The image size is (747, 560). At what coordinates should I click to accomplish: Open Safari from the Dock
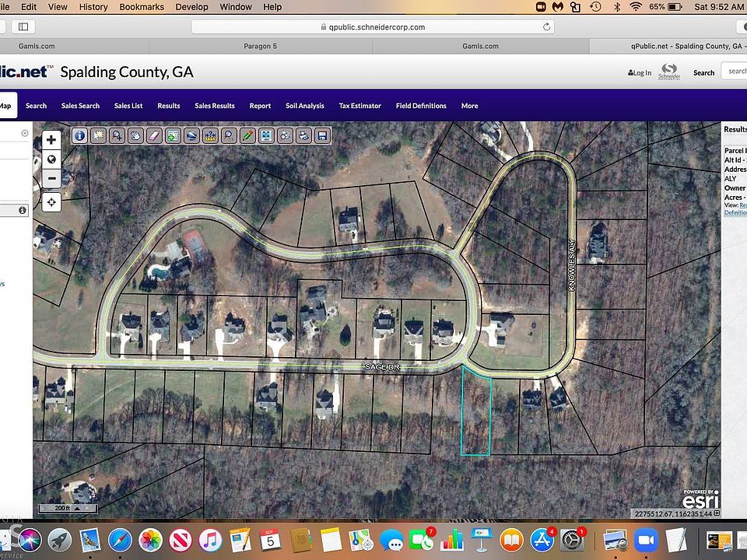tap(120, 541)
